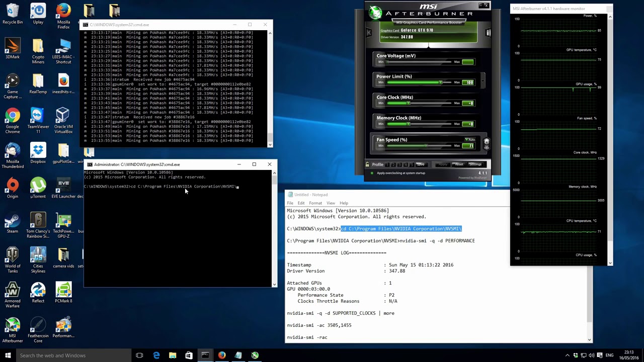Open TeamViewer 11 desktop icon

click(38, 121)
